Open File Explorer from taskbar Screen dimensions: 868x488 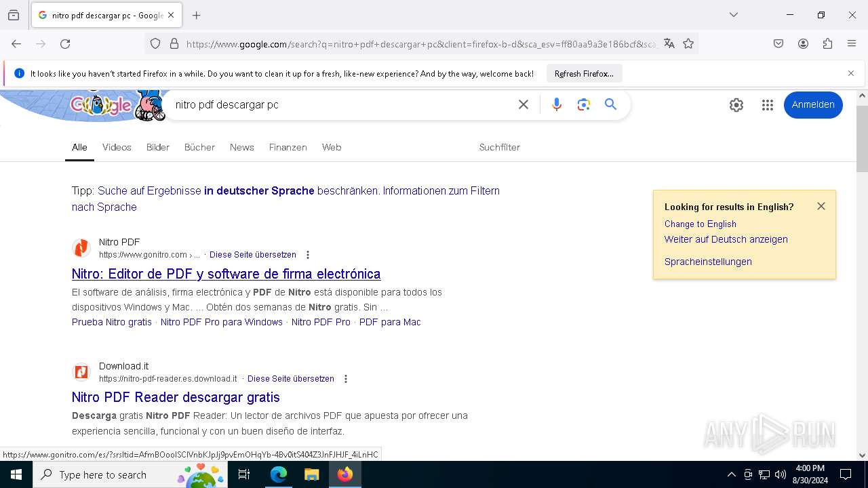(311, 474)
